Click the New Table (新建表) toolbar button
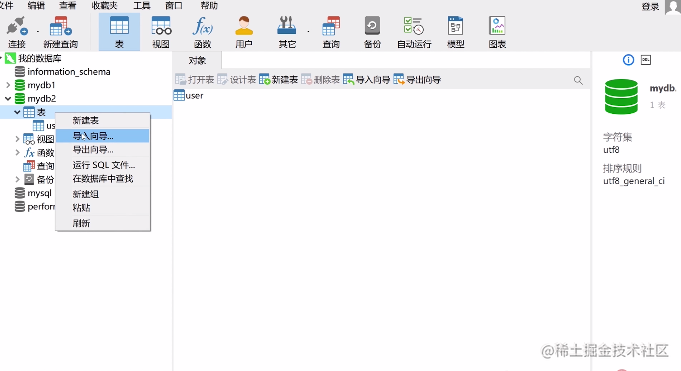The height and width of the screenshot is (371, 681). coord(278,80)
